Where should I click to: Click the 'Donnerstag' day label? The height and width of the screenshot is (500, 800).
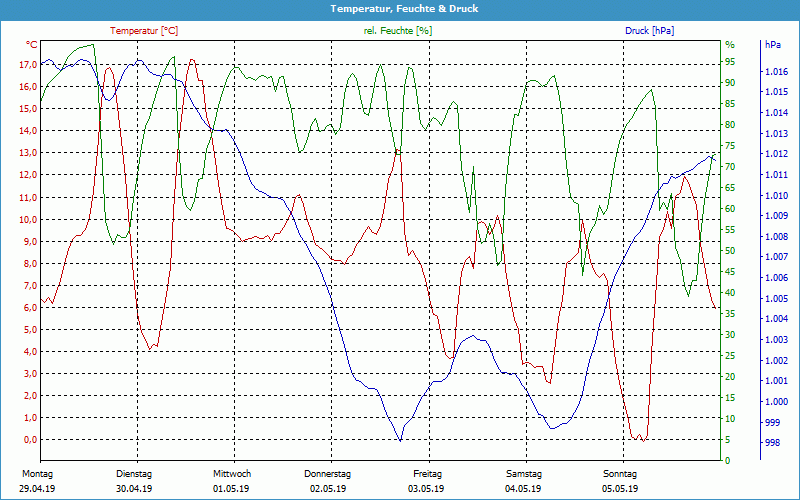(x=328, y=473)
